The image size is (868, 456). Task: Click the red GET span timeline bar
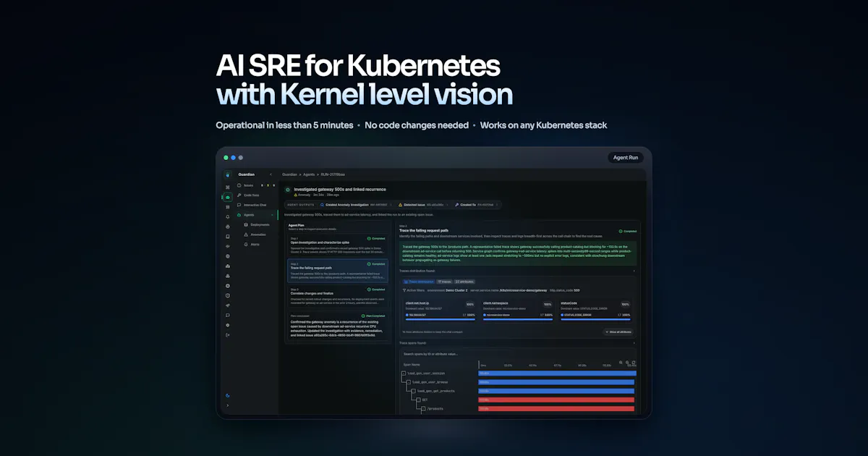[556, 400]
